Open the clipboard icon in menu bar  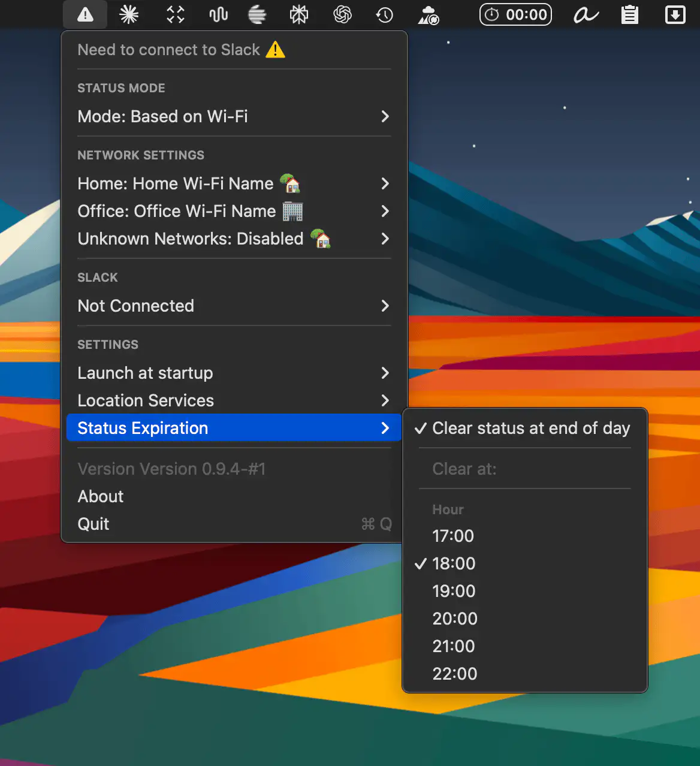tap(629, 14)
